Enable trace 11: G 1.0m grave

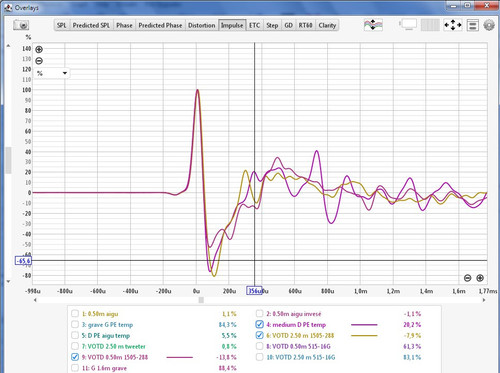[x=75, y=368]
